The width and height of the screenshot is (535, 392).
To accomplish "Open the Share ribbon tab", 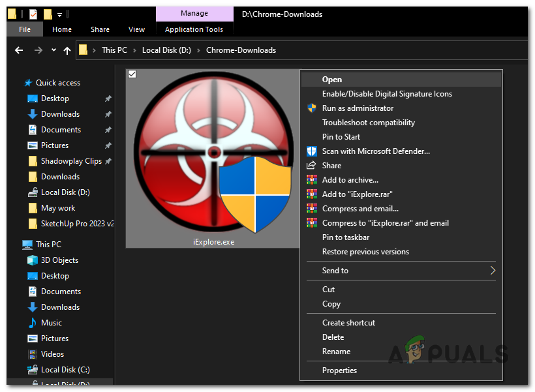I will pyautogui.click(x=100, y=29).
